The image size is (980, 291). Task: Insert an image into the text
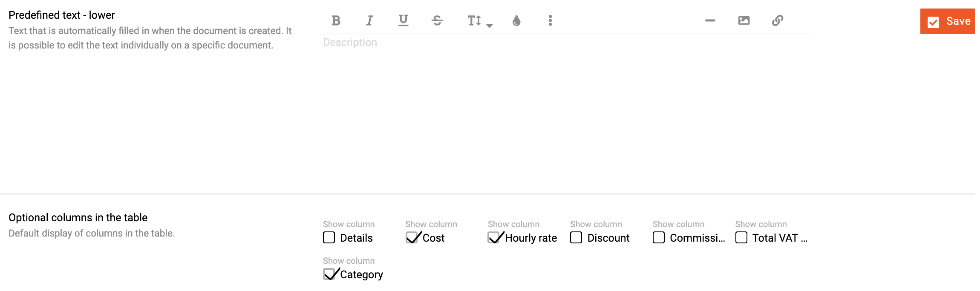[744, 20]
